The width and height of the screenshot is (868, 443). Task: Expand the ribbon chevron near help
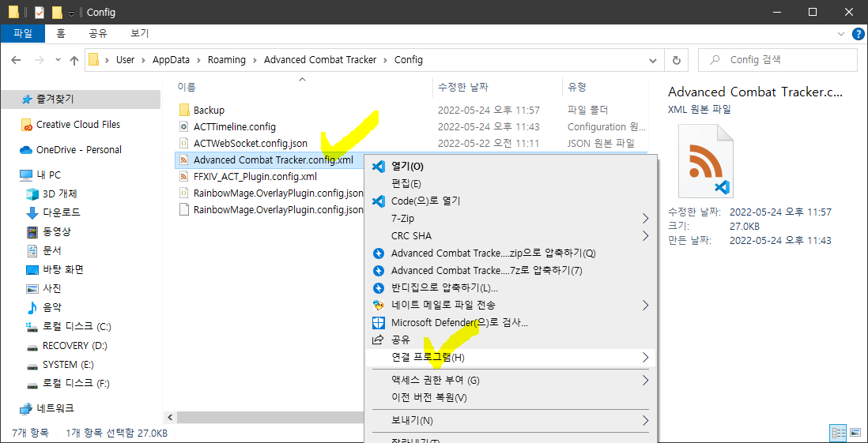coord(841,34)
